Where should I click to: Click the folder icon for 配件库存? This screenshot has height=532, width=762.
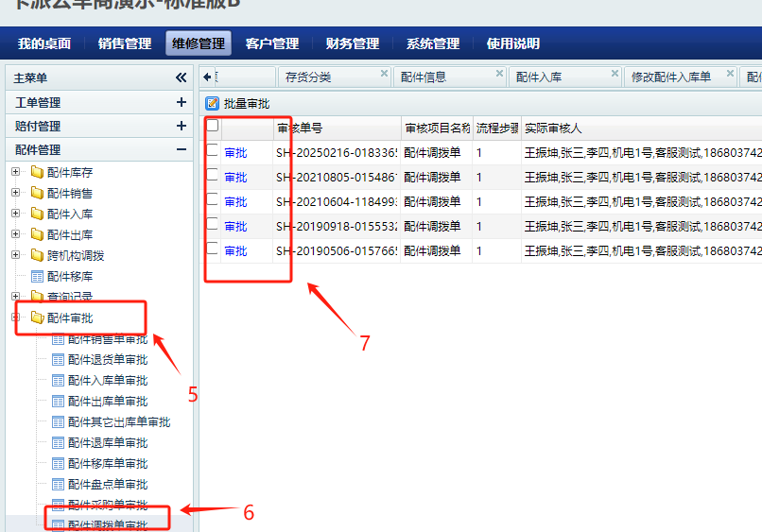[x=37, y=172]
